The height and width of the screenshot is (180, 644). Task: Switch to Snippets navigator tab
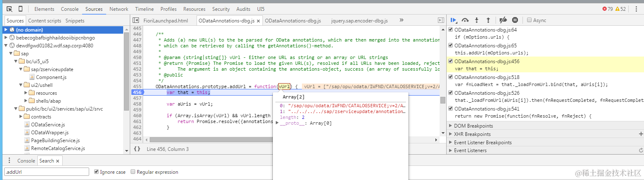point(75,21)
